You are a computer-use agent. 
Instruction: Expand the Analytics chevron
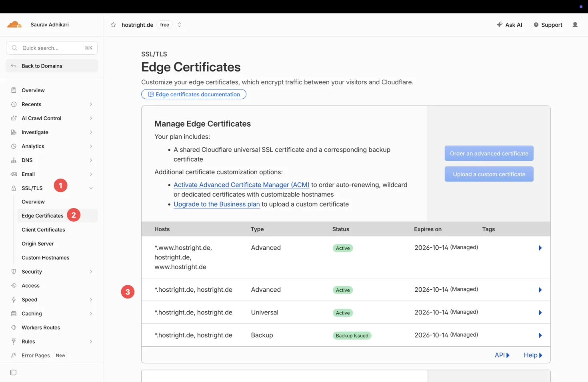point(91,146)
